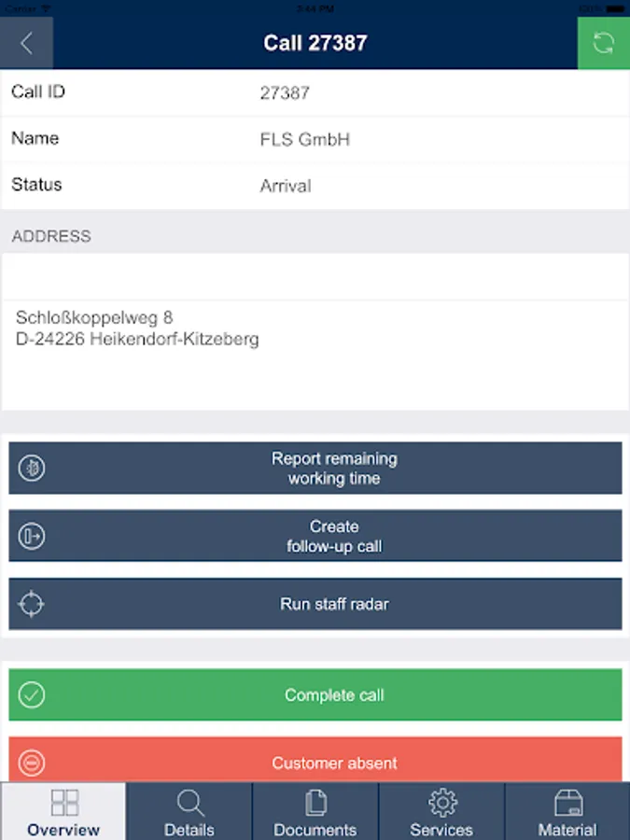The height and width of the screenshot is (840, 630).
Task: Tap the magnifier icon above Details label
Action: point(189,803)
